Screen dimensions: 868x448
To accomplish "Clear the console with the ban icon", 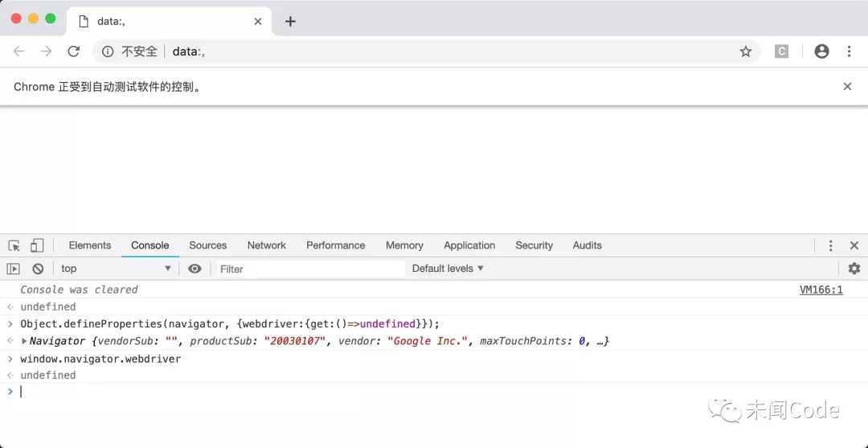I will [38, 269].
